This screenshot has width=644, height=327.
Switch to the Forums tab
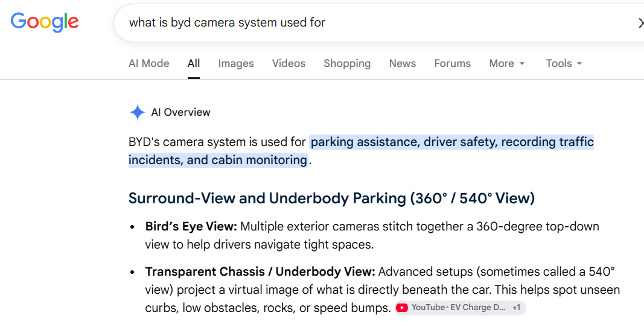452,63
